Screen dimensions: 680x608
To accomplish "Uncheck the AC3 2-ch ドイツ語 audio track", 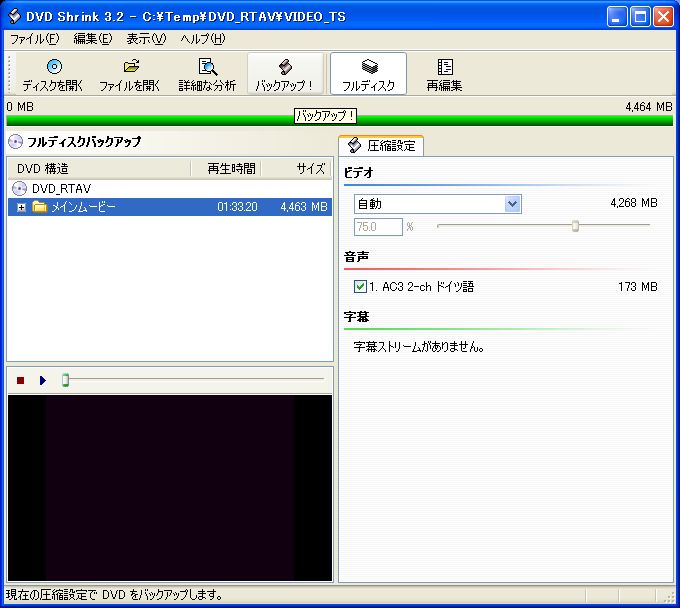I will [x=361, y=287].
